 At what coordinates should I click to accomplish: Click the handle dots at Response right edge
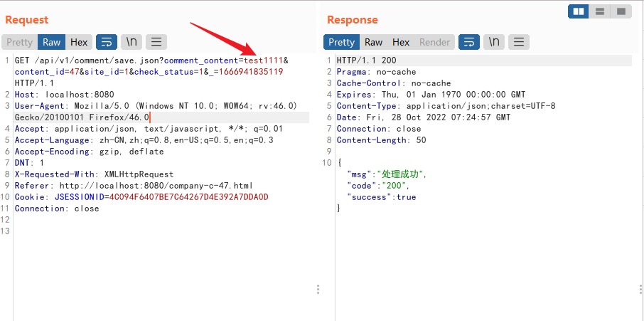coord(641,290)
